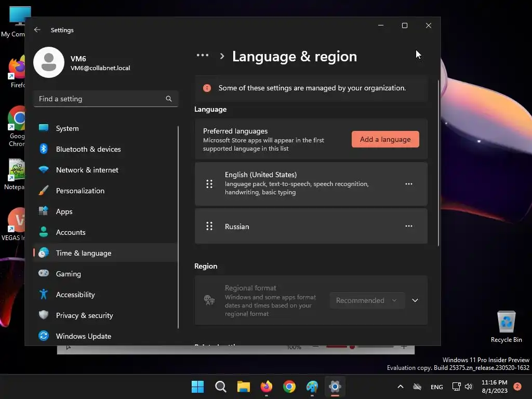Screen dimensions: 532x399
Task: Click the Recycle Bin desktop icon
Action: (506, 327)
